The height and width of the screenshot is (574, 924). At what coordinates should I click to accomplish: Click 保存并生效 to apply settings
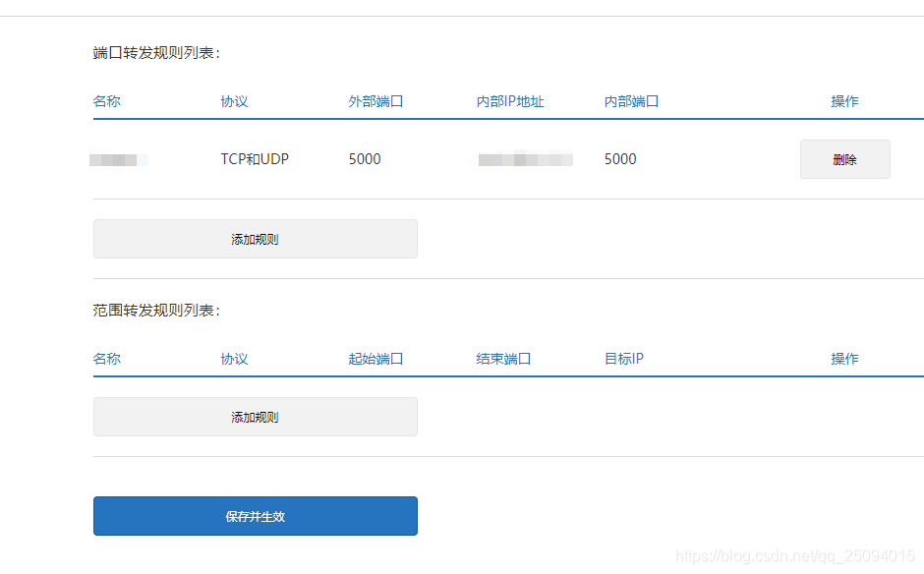255,515
